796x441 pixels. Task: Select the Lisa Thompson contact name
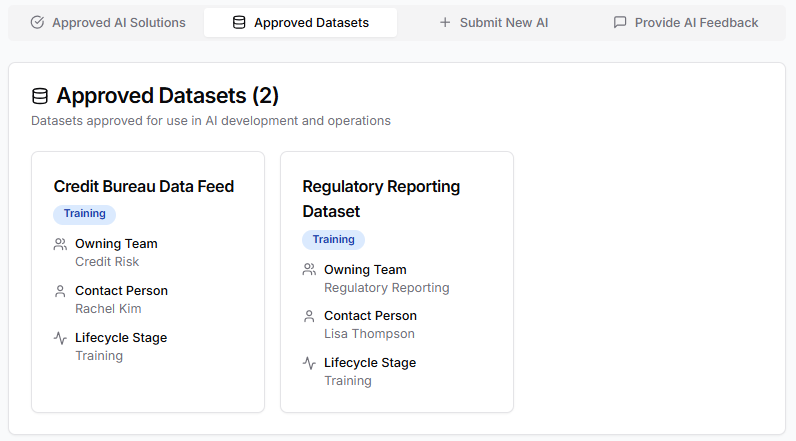tap(369, 334)
